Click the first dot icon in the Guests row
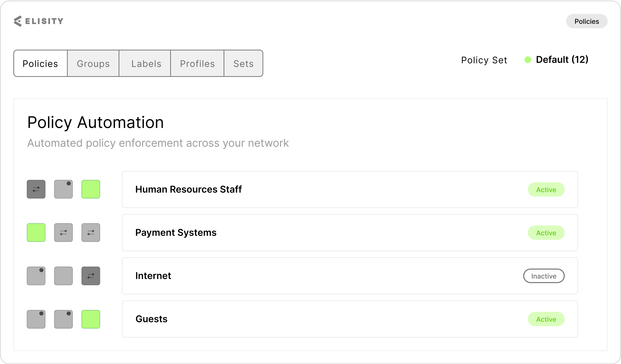 (36, 319)
